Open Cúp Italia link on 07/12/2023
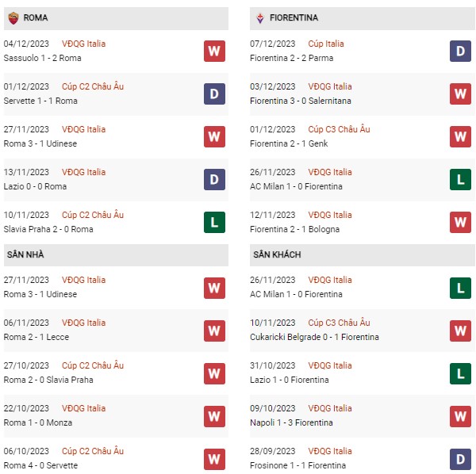 point(326,44)
